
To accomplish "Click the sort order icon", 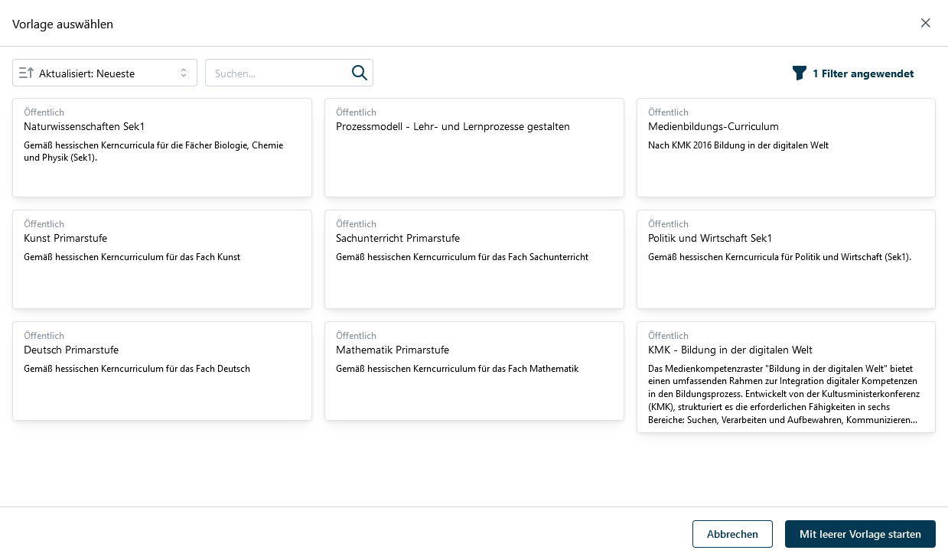I will (27, 73).
